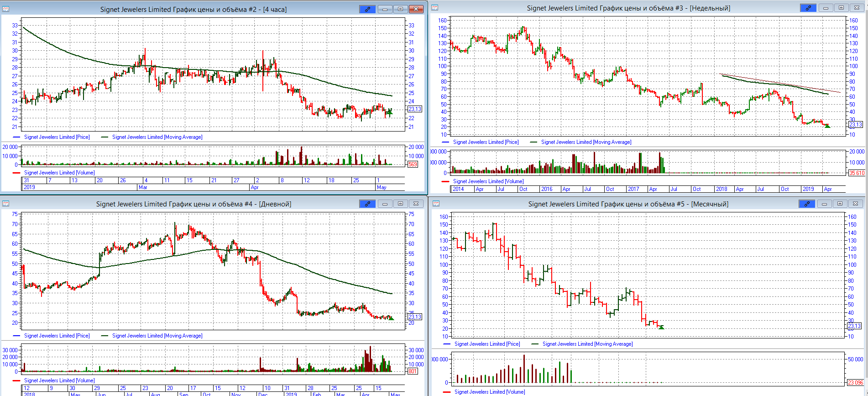Click the green arrow price marker on the weekly chart

pyautogui.click(x=827, y=126)
